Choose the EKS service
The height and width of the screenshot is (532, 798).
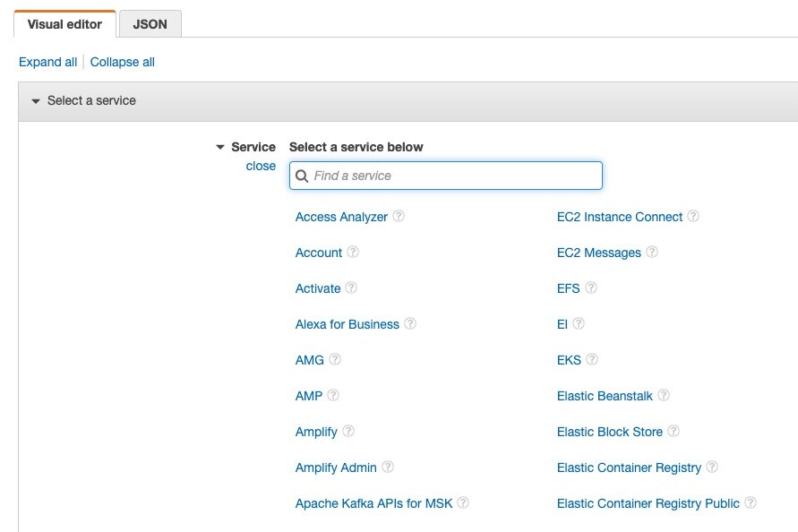pos(569,360)
